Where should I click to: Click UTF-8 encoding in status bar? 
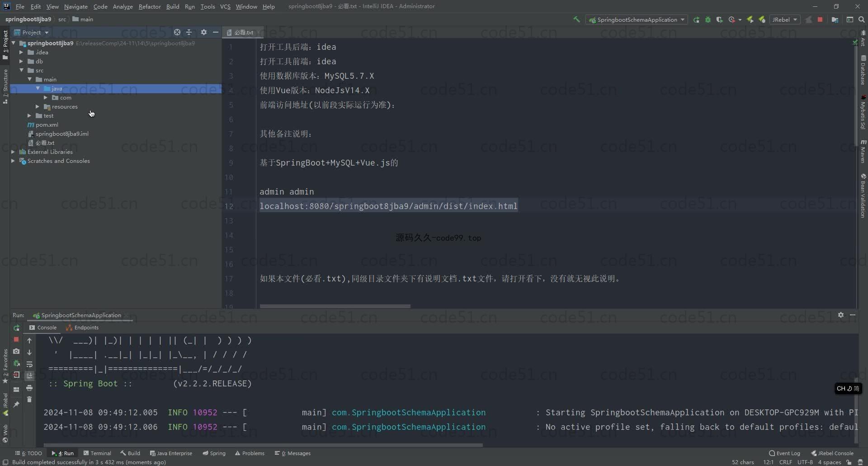(x=805, y=462)
